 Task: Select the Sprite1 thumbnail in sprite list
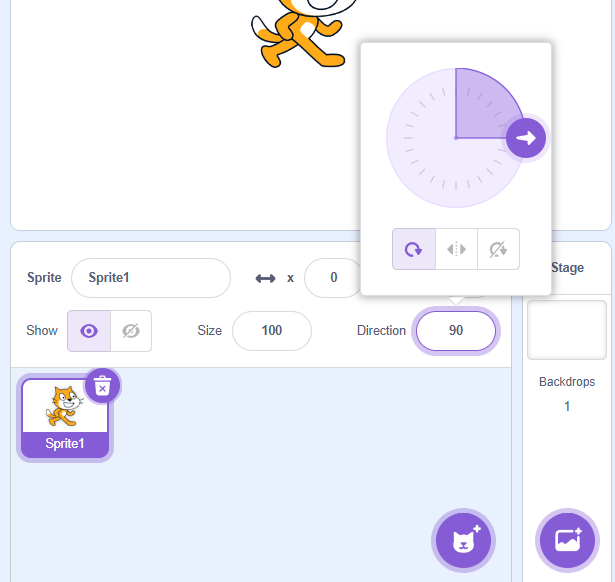65,418
